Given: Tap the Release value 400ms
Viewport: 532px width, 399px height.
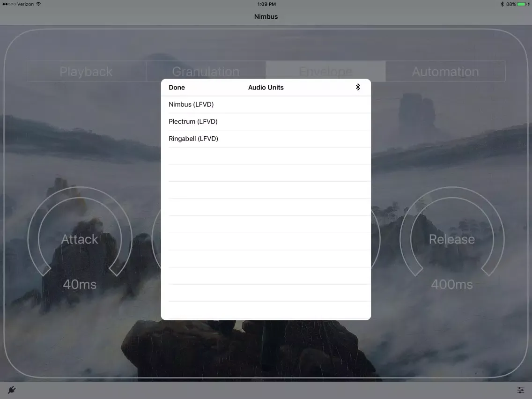Looking at the screenshot, I should click(x=452, y=284).
